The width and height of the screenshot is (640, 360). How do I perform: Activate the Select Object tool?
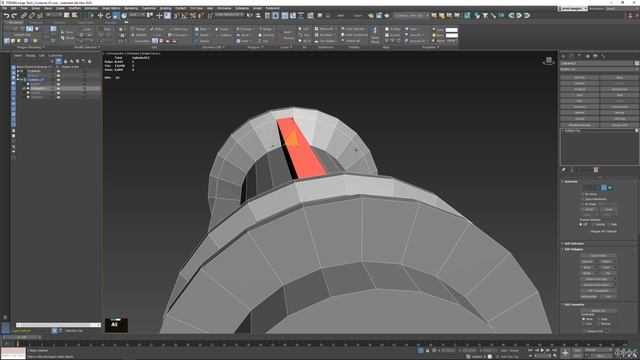point(67,16)
